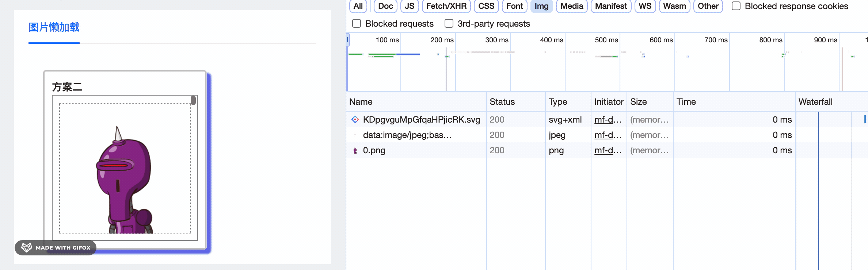Sort by Type column header
This screenshot has width=868, height=270.
click(568, 102)
